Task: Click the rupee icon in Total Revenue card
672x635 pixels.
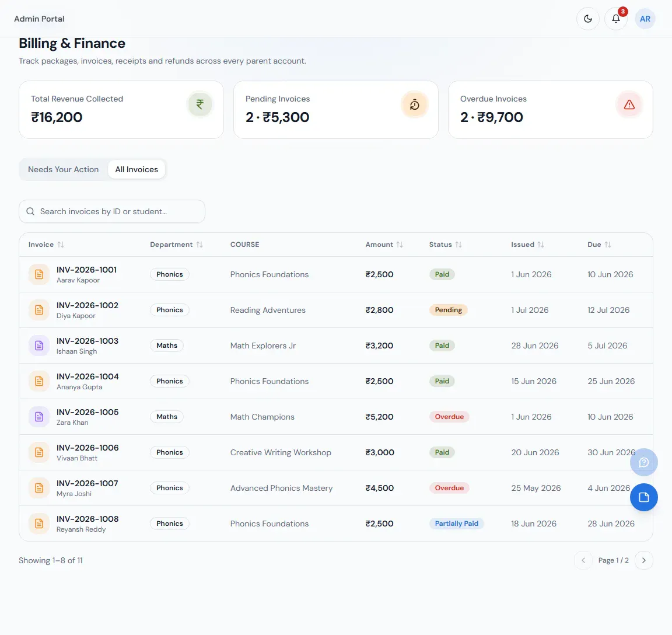Action: 200,104
